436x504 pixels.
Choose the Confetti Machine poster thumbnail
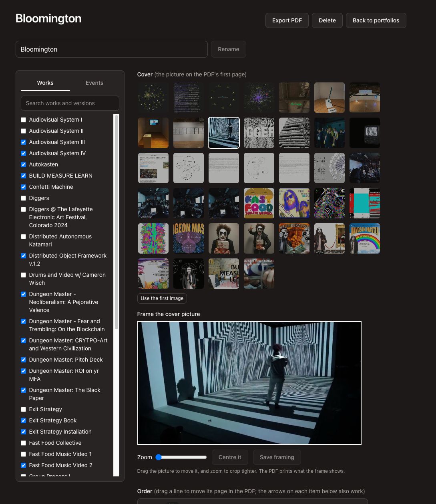(x=330, y=168)
